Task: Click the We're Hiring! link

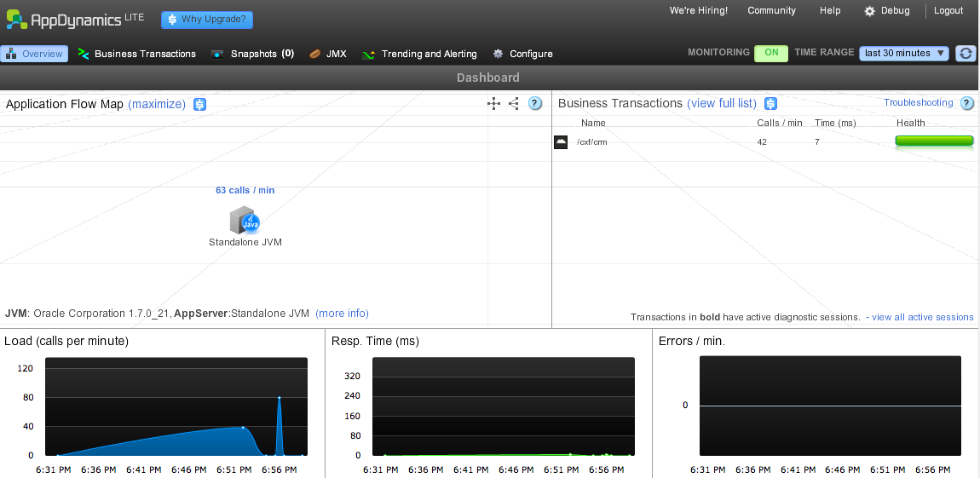Action: (x=699, y=10)
